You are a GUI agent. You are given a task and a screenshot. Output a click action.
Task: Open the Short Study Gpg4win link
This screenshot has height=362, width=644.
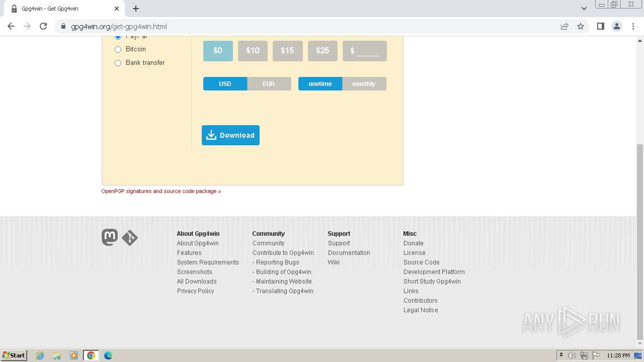click(432, 282)
